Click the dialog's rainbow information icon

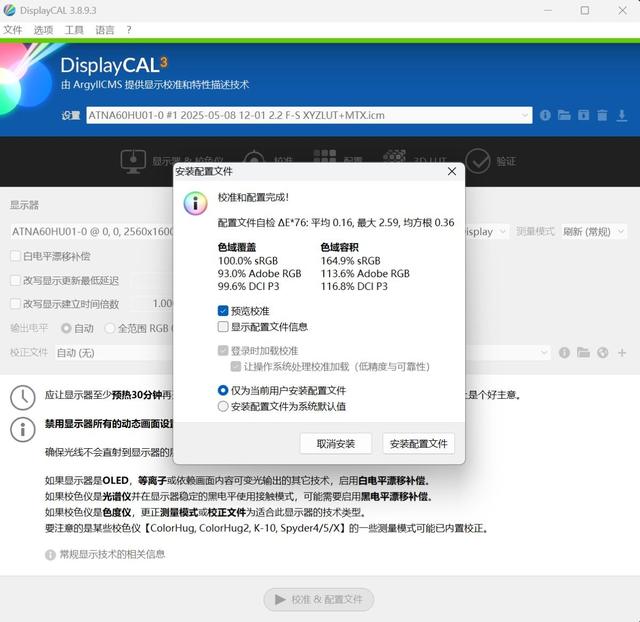tap(195, 203)
